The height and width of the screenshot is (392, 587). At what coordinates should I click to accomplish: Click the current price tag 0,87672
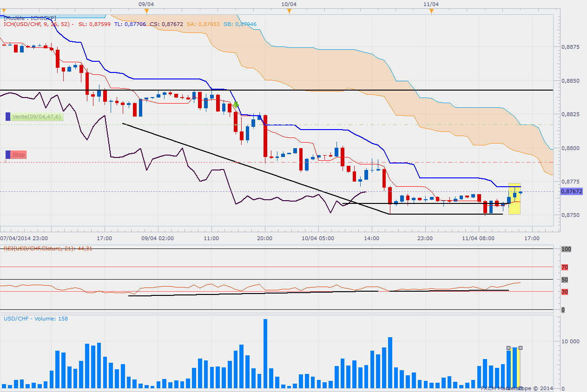pos(571,191)
